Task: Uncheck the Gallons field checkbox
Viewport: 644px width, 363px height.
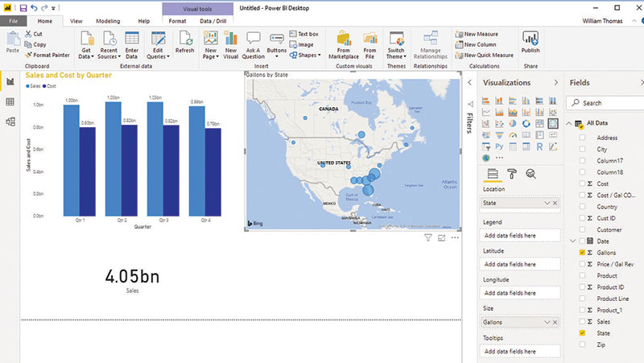Action: [582, 253]
